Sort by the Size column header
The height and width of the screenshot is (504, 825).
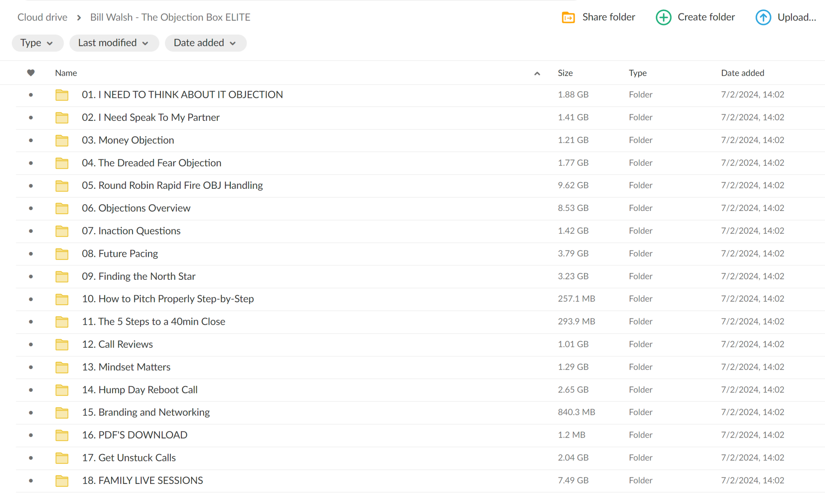coord(565,73)
